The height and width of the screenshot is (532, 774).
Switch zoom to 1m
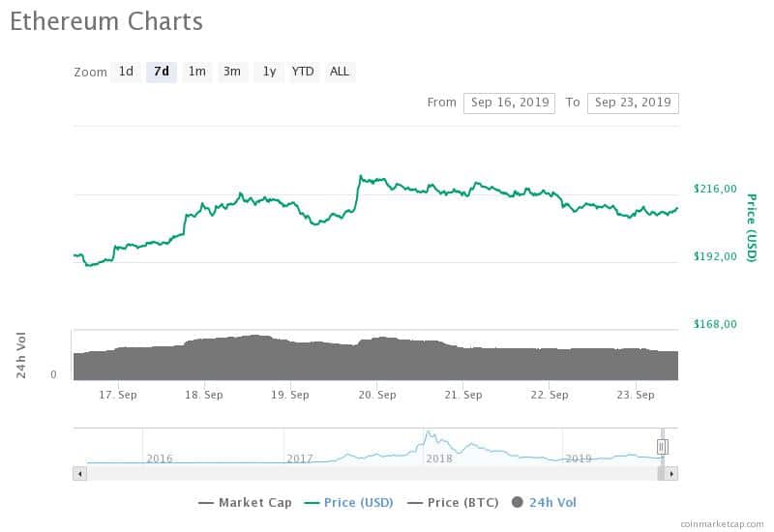pyautogui.click(x=197, y=72)
